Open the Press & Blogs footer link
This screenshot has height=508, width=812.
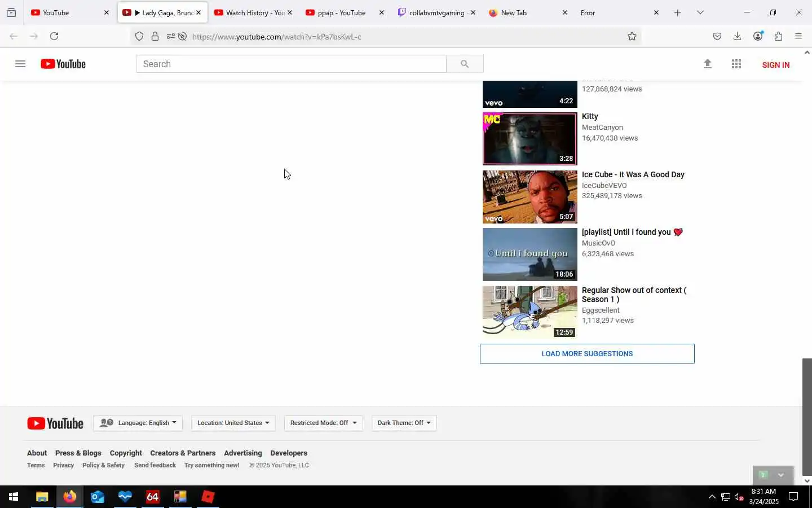[78, 453]
